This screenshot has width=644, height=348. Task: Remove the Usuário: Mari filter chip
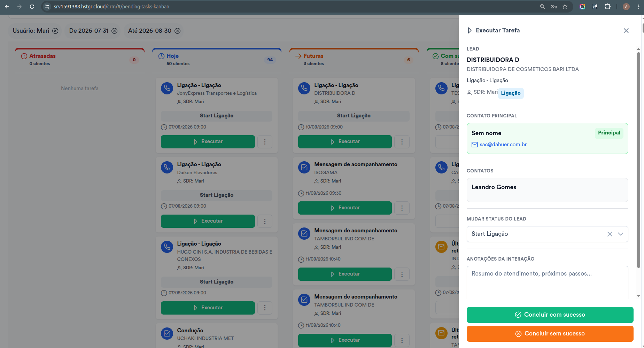55,31
